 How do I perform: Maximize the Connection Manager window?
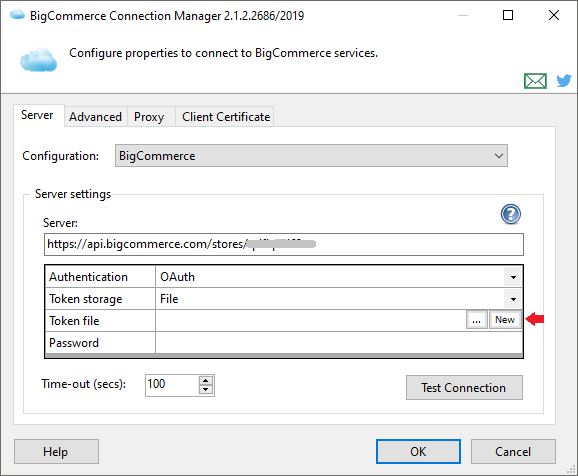pyautogui.click(x=508, y=15)
